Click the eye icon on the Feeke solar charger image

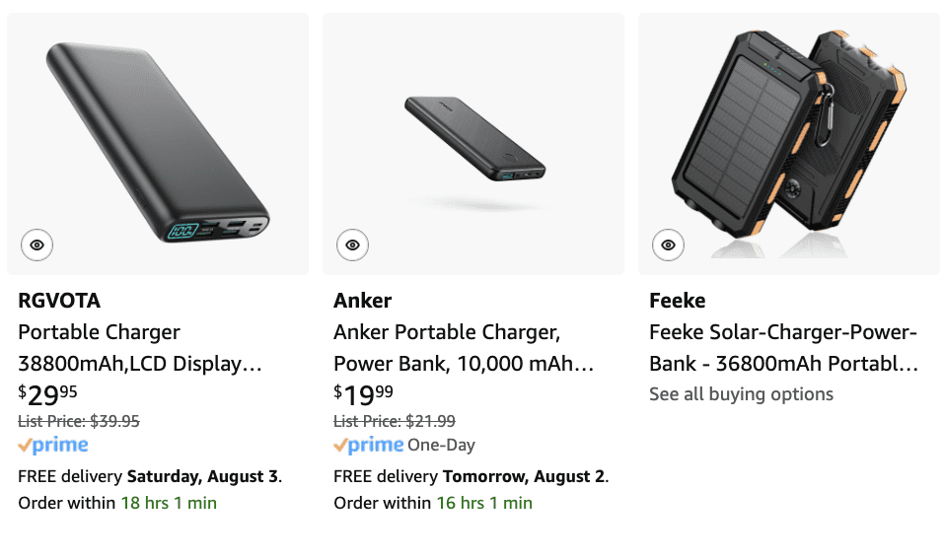(668, 245)
